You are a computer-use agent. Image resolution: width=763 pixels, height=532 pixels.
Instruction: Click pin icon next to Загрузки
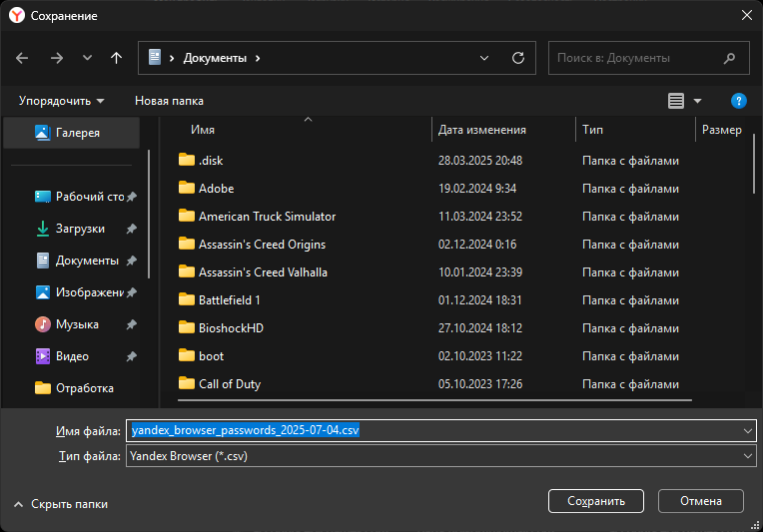tap(132, 229)
